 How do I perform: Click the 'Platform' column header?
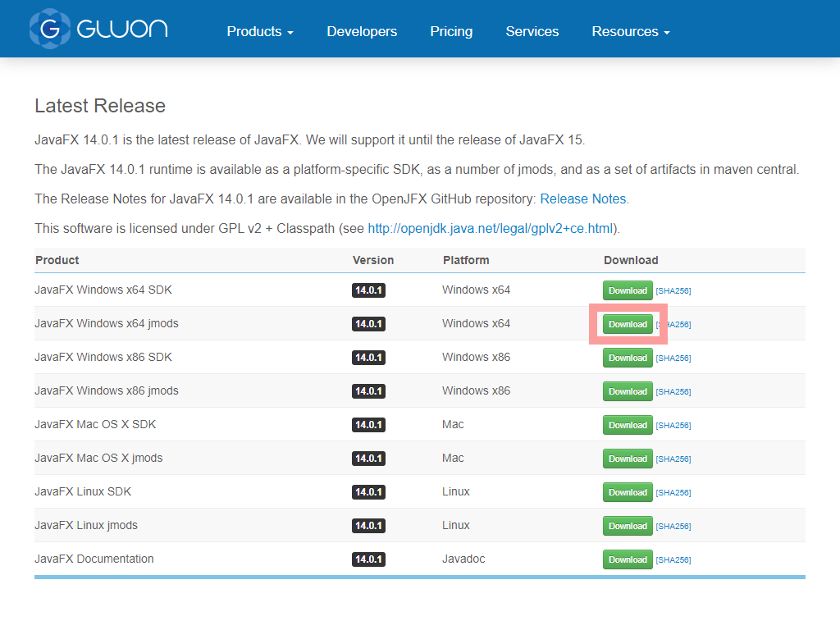pyautogui.click(x=466, y=260)
